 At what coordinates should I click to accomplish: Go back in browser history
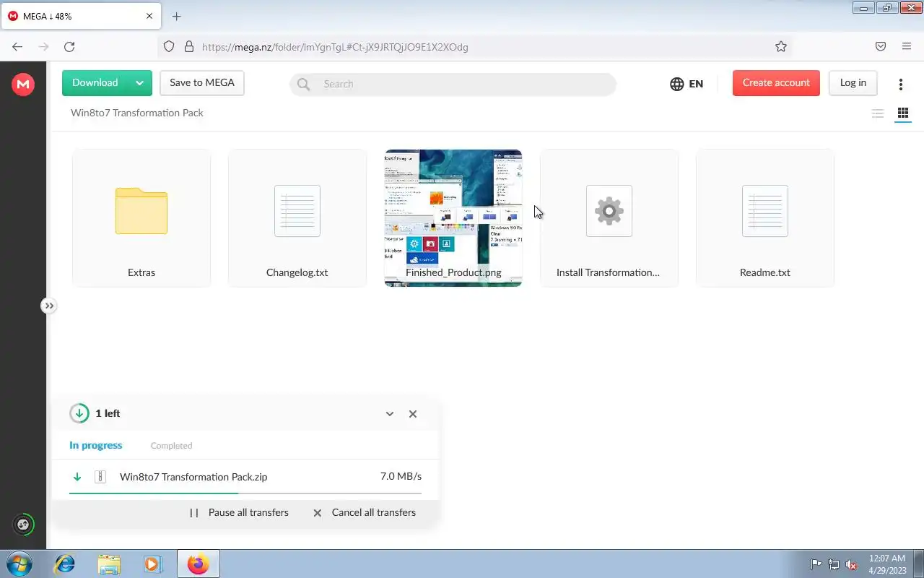[17, 47]
